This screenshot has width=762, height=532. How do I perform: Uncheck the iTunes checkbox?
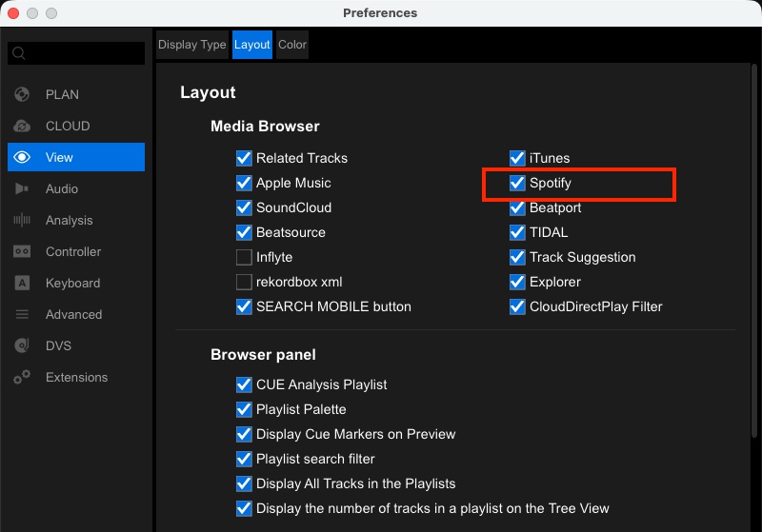pos(517,158)
